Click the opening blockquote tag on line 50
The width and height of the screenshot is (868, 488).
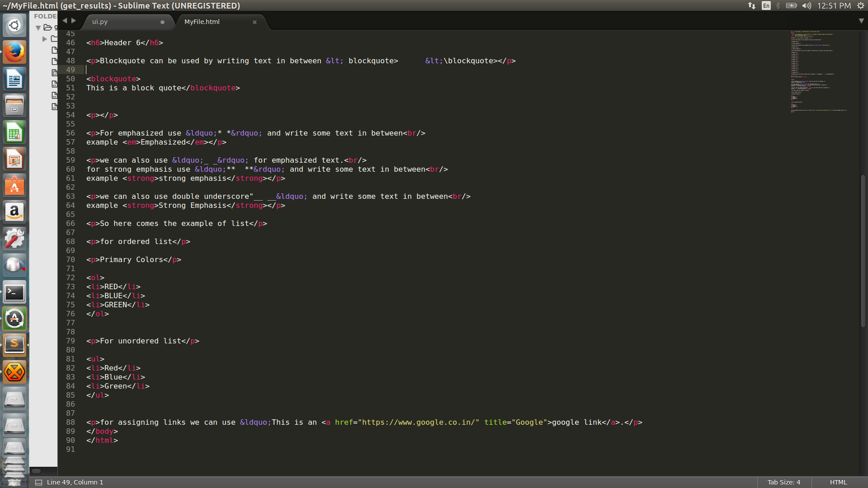click(113, 79)
